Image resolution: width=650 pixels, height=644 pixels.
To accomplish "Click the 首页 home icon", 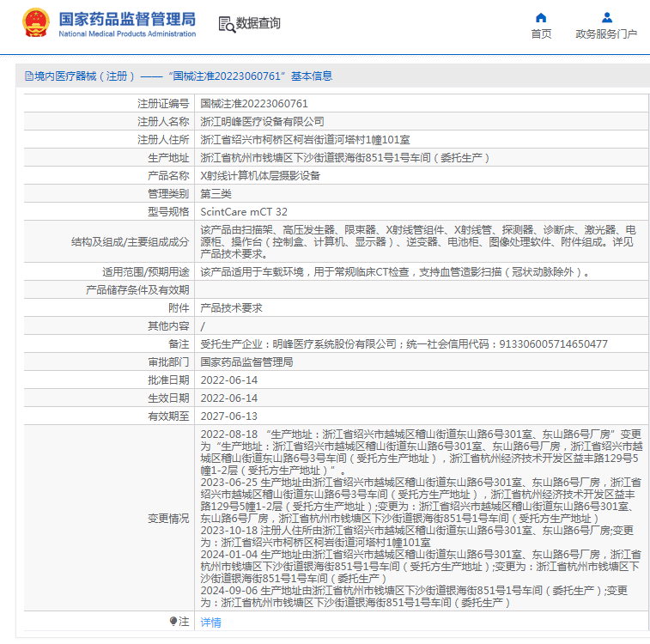I will 541,17.
